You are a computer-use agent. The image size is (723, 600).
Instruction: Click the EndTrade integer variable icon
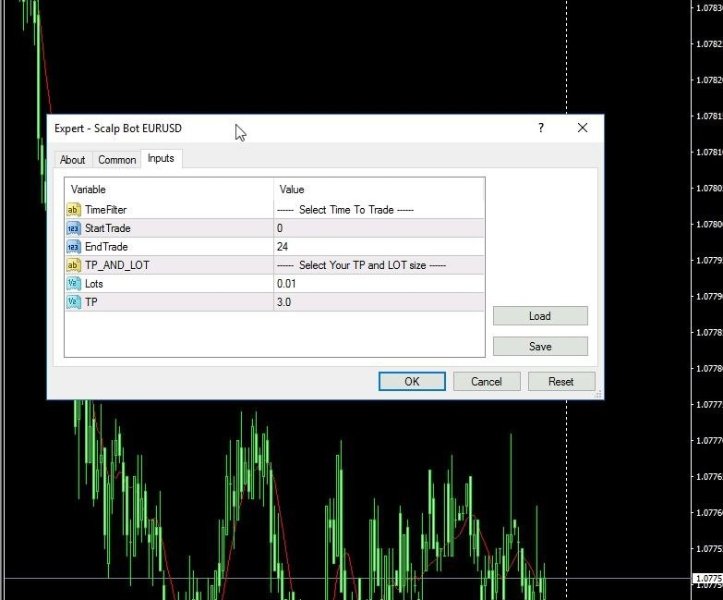click(73, 247)
